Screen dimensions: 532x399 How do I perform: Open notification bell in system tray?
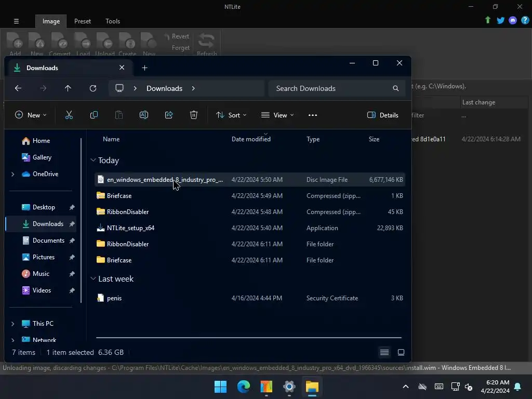(518, 387)
